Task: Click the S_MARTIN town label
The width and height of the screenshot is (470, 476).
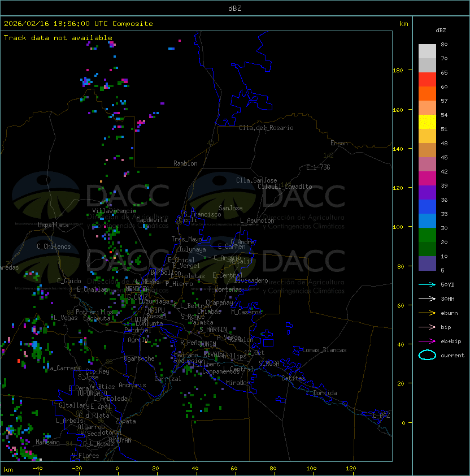Action: [213, 329]
